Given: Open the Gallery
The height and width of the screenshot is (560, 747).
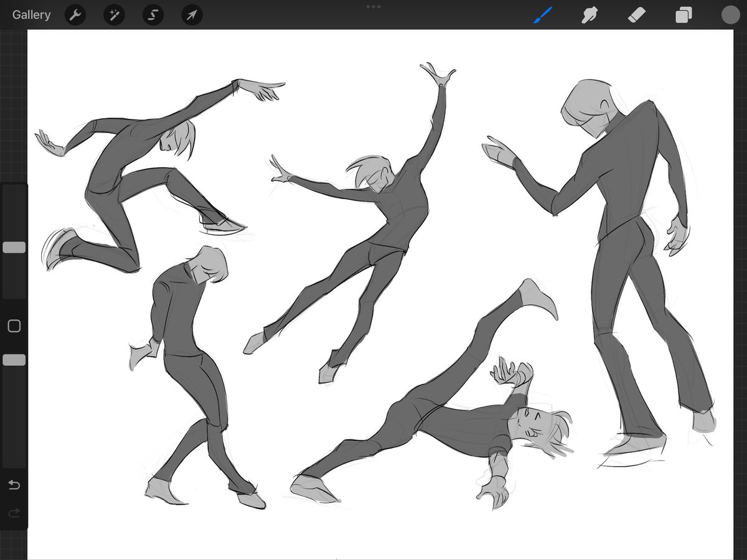Looking at the screenshot, I should coord(31,15).
